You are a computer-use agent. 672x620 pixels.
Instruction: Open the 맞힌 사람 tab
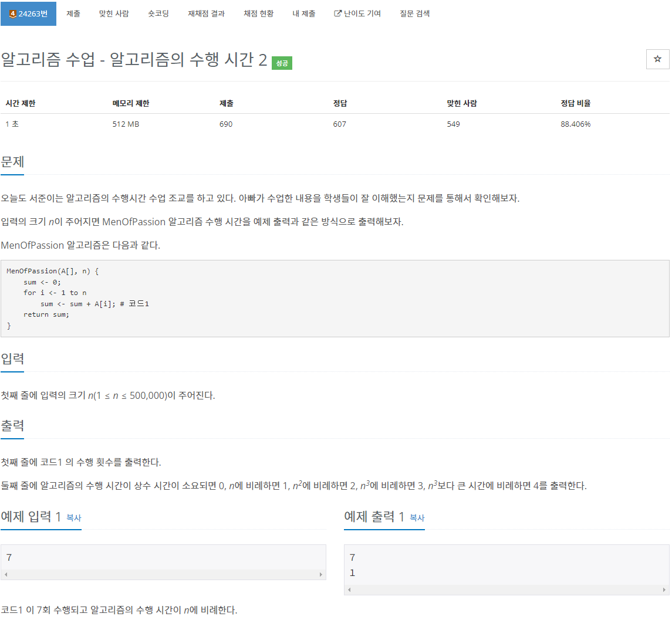114,13
